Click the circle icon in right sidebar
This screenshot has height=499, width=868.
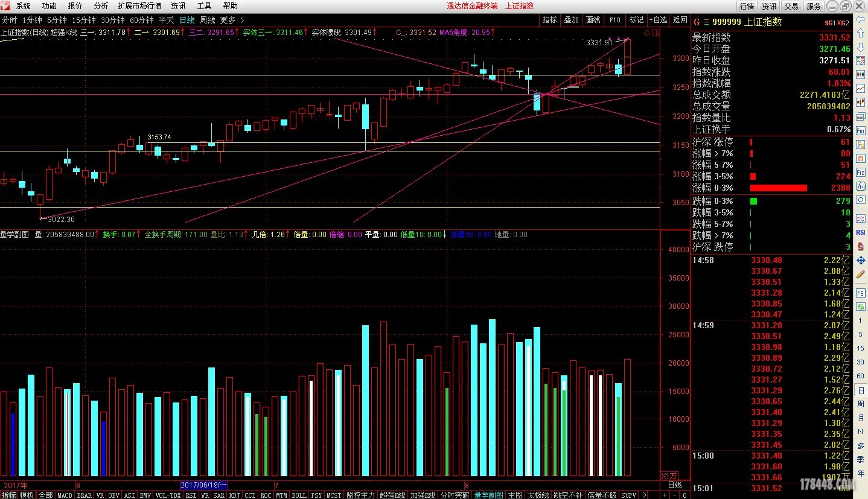point(860,199)
